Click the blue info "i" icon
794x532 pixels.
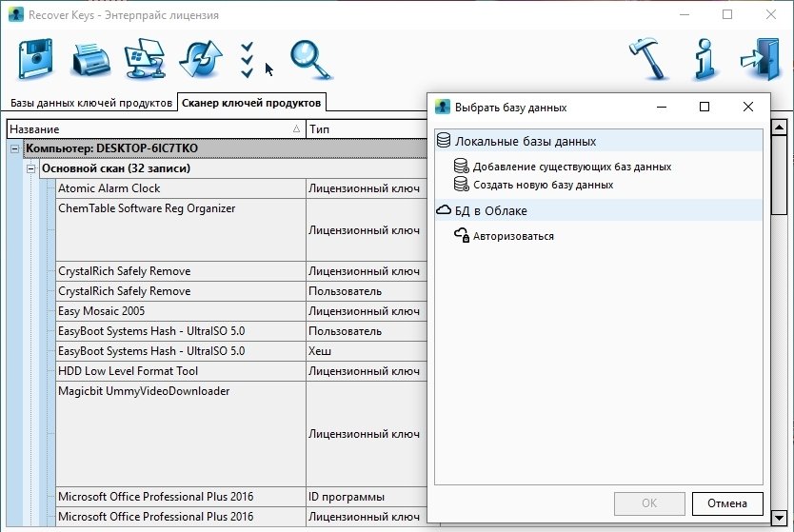pyautogui.click(x=705, y=59)
